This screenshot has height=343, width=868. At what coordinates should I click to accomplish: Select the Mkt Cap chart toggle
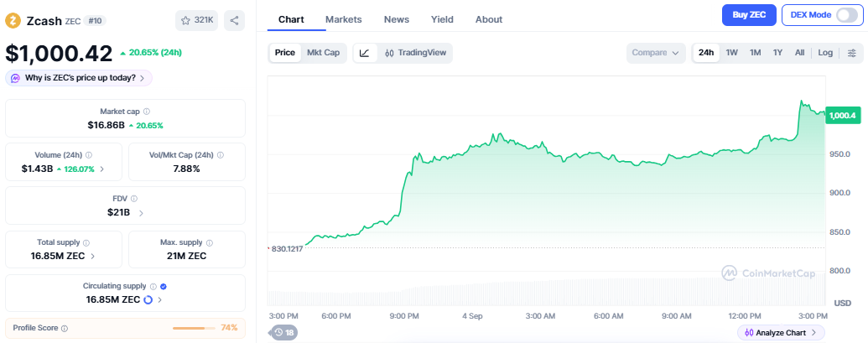pyautogui.click(x=323, y=53)
